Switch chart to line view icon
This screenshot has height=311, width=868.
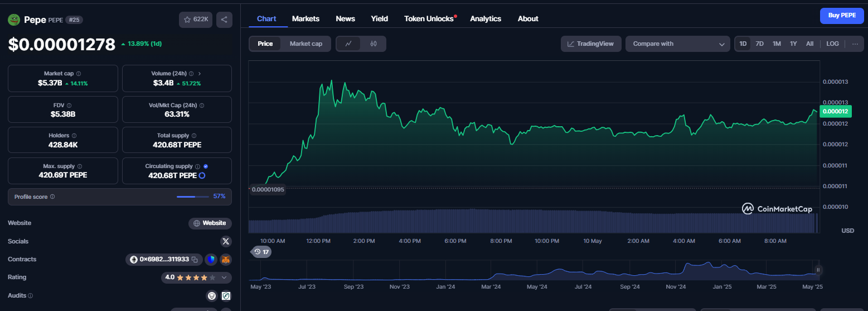tap(349, 44)
